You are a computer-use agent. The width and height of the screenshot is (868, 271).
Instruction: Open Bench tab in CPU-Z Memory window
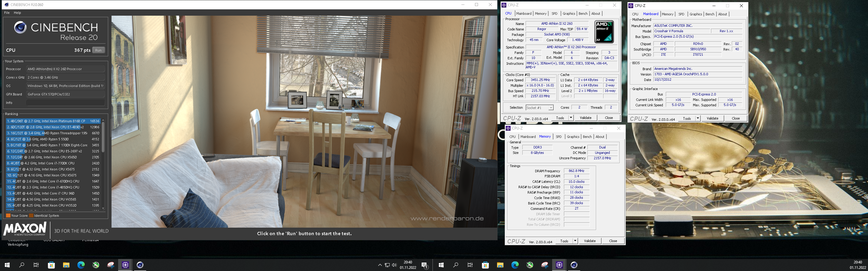pyautogui.click(x=587, y=137)
